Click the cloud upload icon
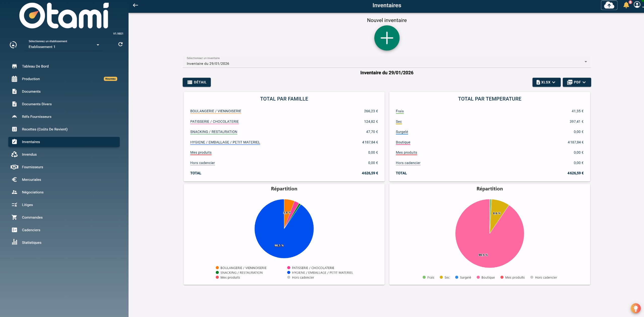 (x=609, y=5)
